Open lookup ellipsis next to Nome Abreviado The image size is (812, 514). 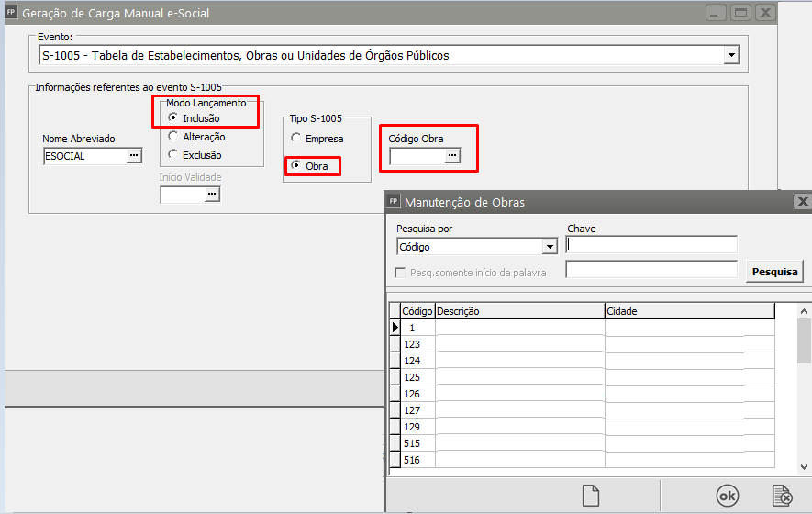[134, 157]
